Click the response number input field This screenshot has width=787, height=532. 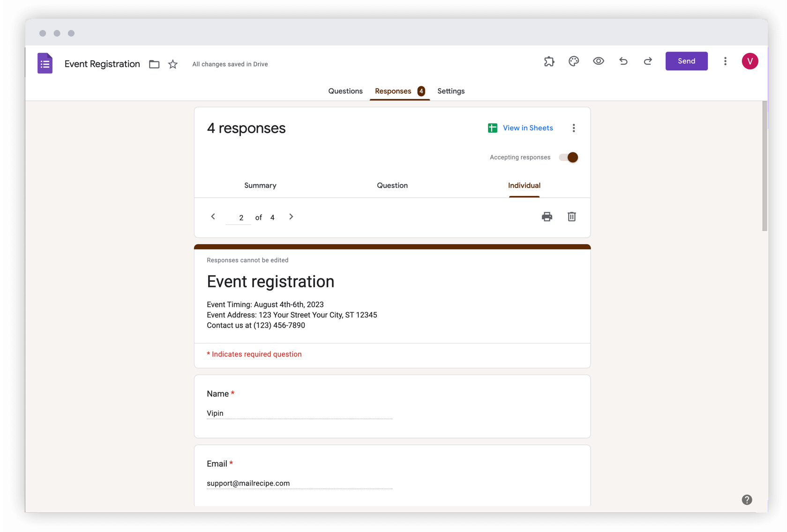(240, 217)
